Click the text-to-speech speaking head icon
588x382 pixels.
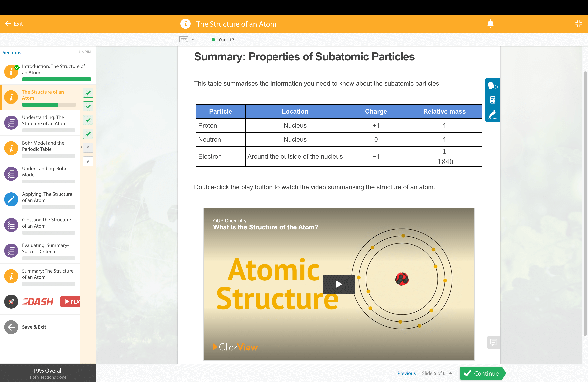click(x=492, y=86)
